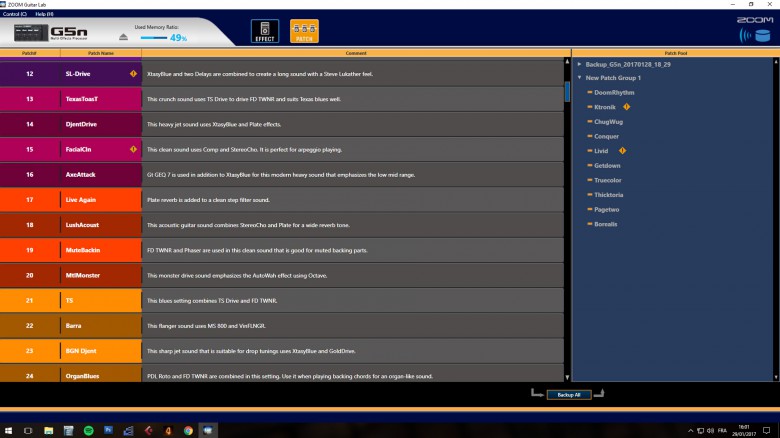Image resolution: width=780 pixels, height=438 pixels.
Task: Expand the Backup_G5n_20170128_18_29 group
Action: [580, 64]
